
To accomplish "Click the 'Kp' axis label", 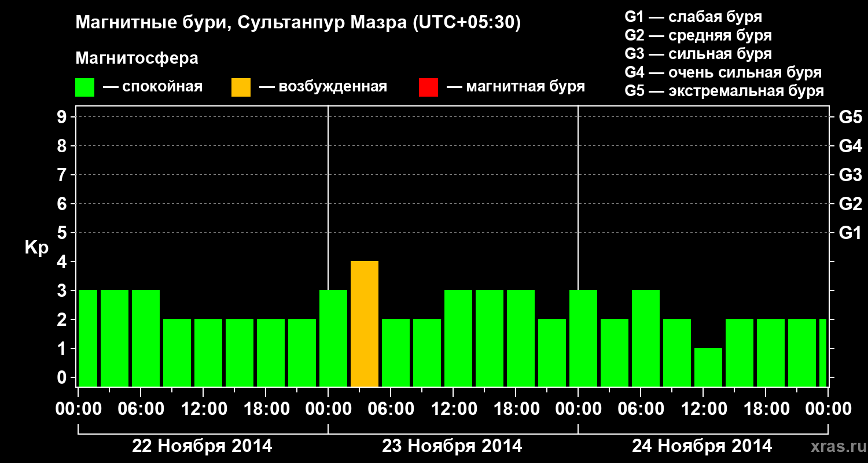I will (x=36, y=248).
